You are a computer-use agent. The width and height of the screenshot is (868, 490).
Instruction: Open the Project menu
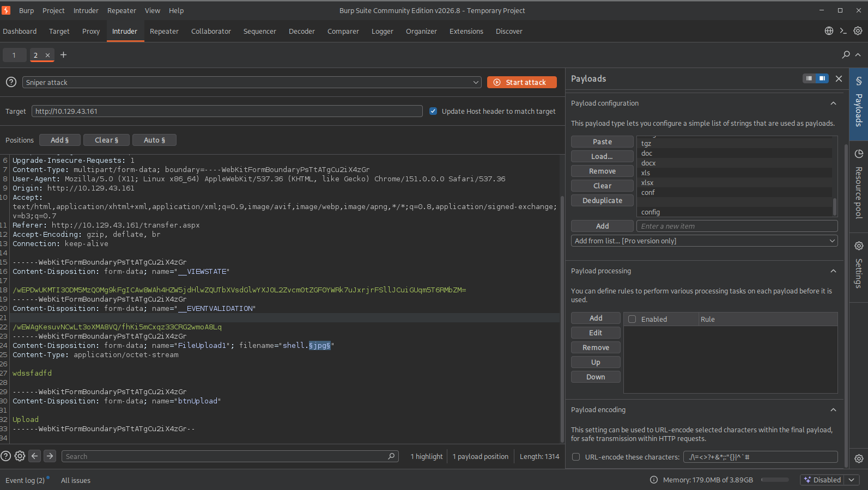(x=53, y=10)
